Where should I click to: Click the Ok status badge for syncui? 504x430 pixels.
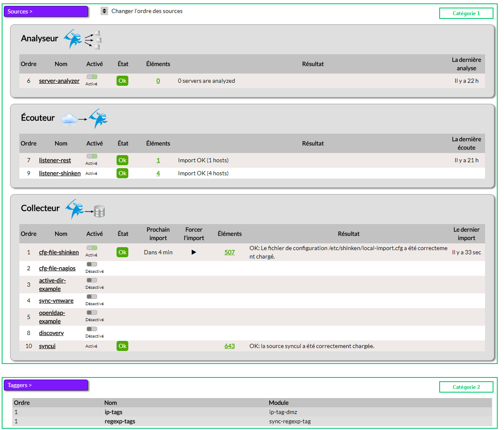tap(122, 346)
